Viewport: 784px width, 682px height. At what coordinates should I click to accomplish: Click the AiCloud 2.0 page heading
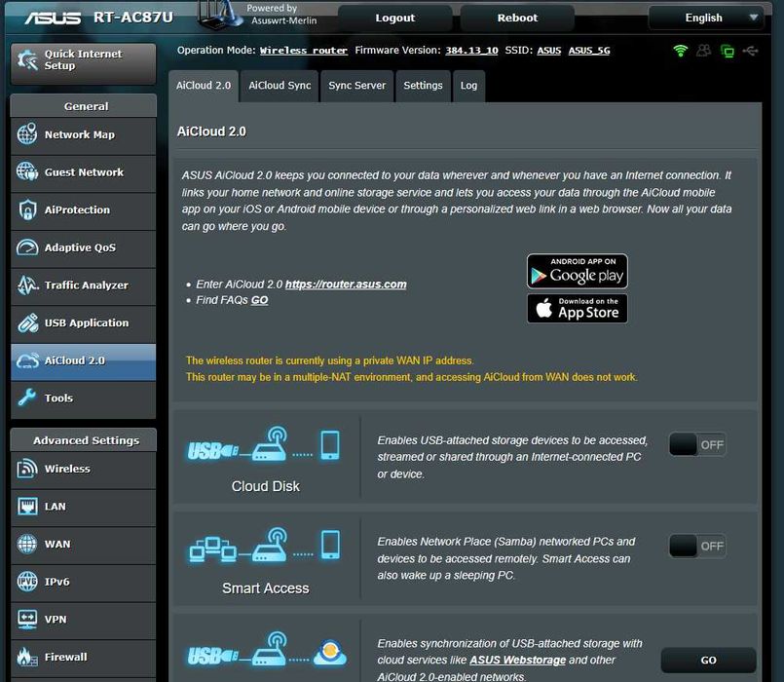(x=211, y=132)
